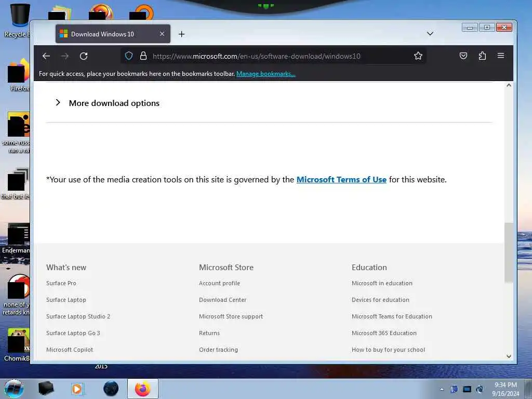Open the Account profile link

tap(220, 283)
